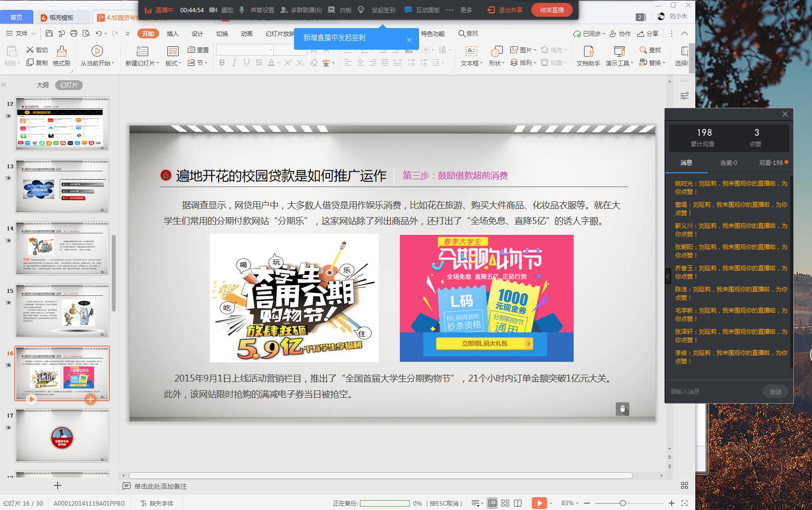Open the Section (节) dropdown

click(x=197, y=63)
